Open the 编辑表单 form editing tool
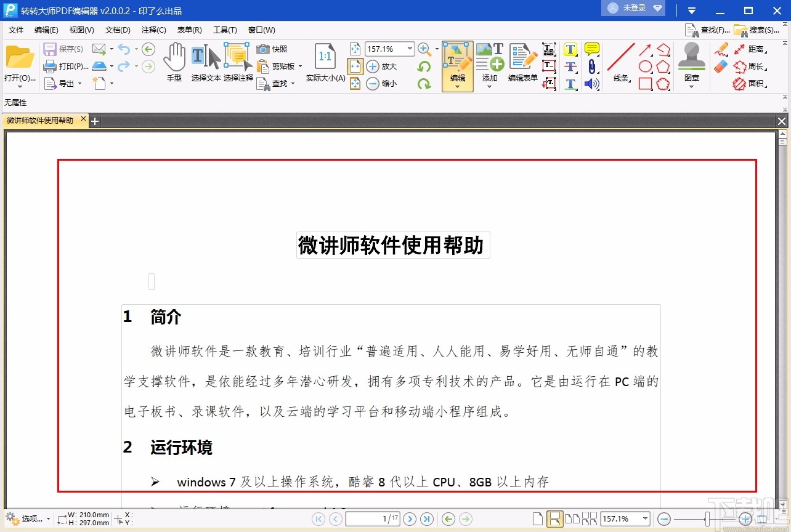 [521, 64]
